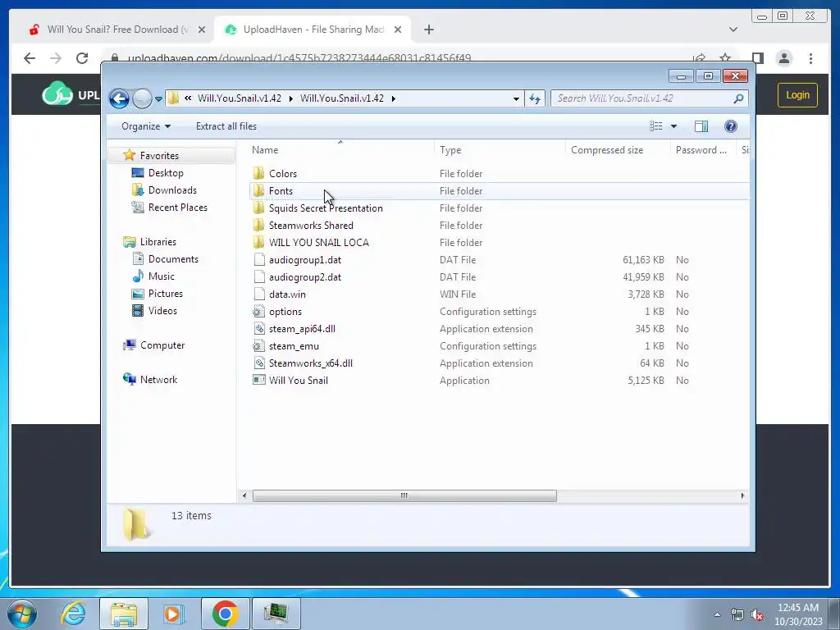Click the folder icon in address bar
This screenshot has height=630, width=840.
pos(173,98)
